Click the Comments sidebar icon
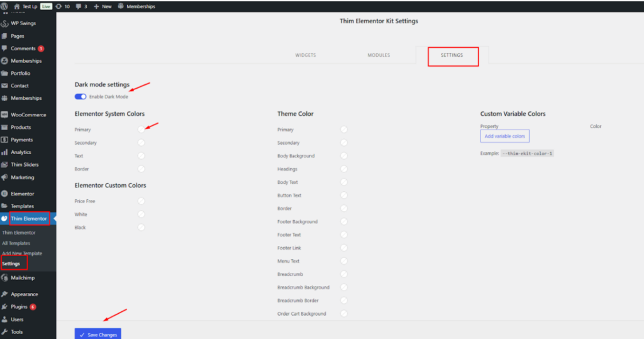Screen dimensions: 644x339 pos(4,48)
